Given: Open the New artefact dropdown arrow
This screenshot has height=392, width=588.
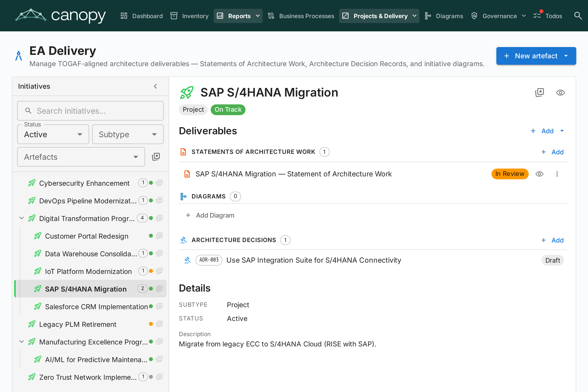Looking at the screenshot, I should click(x=566, y=56).
